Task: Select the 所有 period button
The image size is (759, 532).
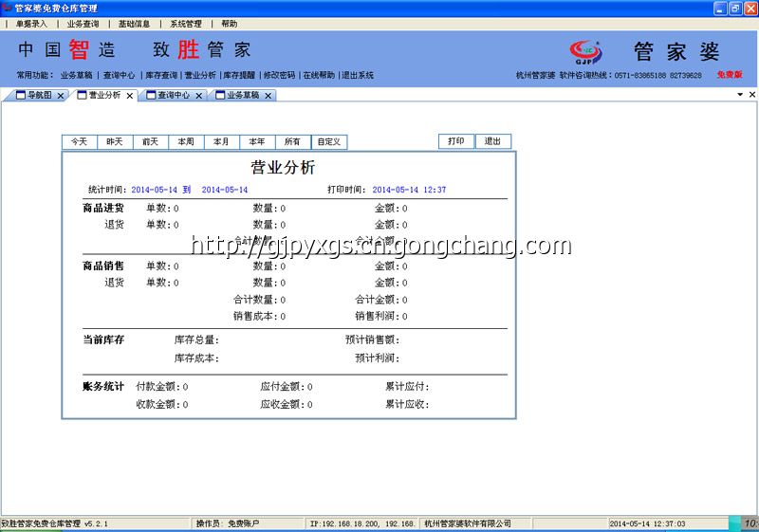Action: coord(292,141)
